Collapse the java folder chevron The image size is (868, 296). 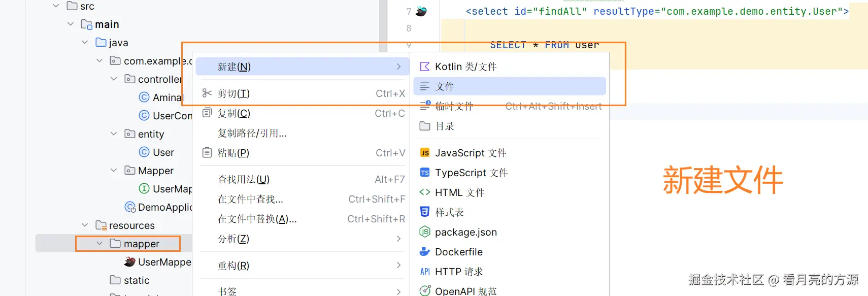click(85, 42)
